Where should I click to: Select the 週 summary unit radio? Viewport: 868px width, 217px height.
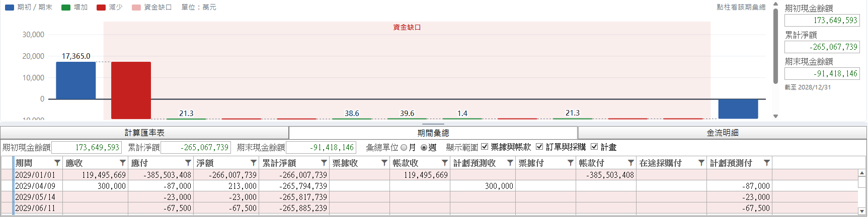[x=424, y=148]
